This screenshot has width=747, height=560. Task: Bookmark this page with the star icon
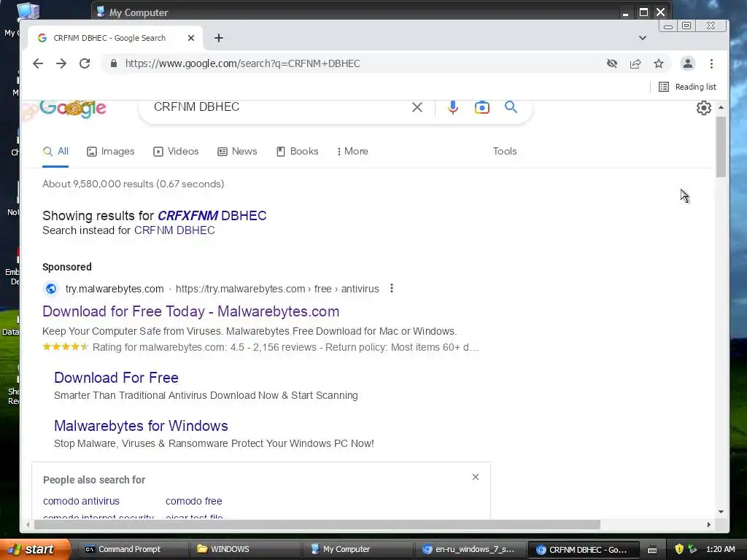click(x=659, y=63)
